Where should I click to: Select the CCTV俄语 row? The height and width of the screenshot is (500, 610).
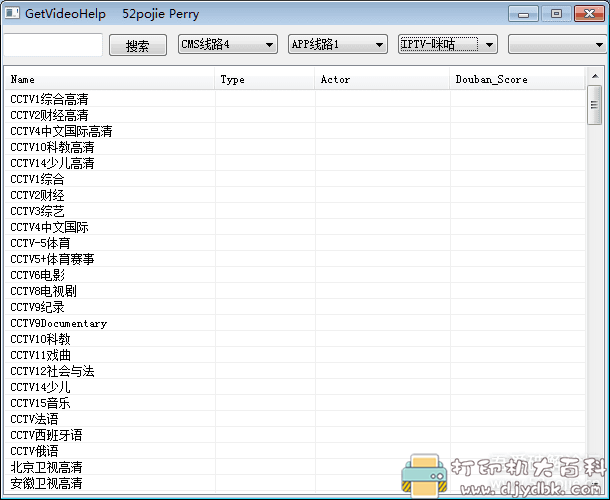295,451
